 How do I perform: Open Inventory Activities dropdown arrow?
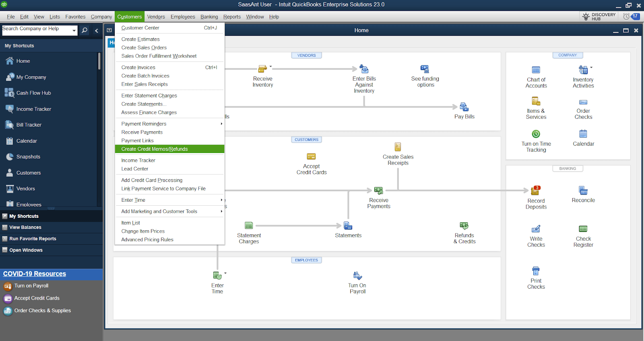click(x=591, y=67)
